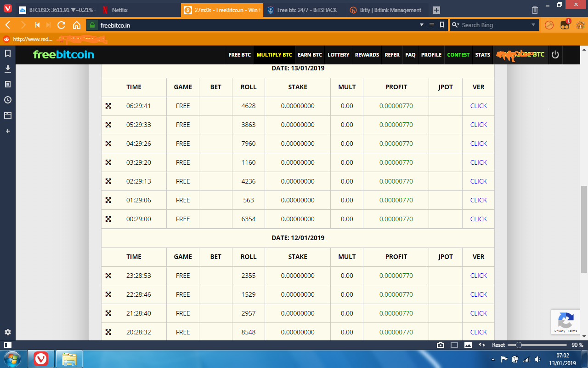Open the History panel in the sidebar
Viewport: 588px width, 368px height.
8,100
